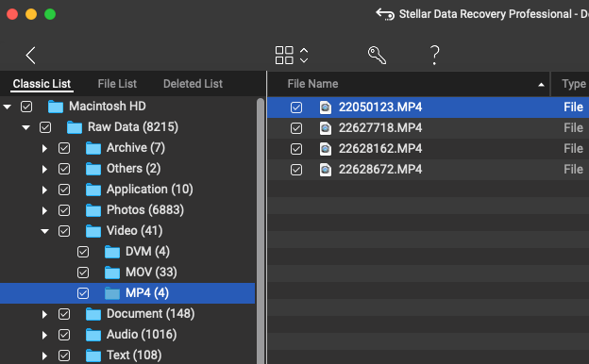Expand the Document (148) folder
Screen dimensions: 589x364
click(x=44, y=314)
